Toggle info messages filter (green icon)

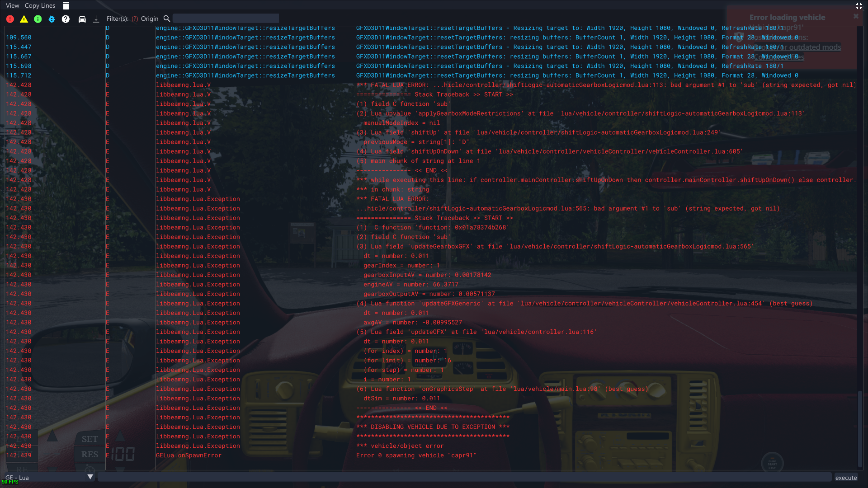click(x=38, y=19)
